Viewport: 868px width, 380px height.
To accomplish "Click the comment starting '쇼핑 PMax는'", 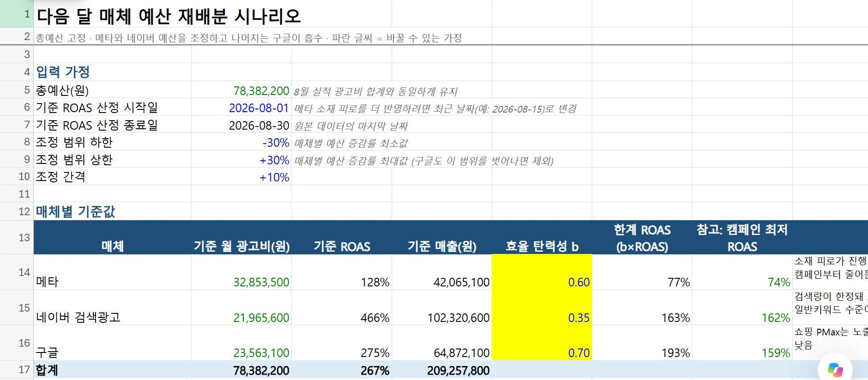I will pos(831,339).
